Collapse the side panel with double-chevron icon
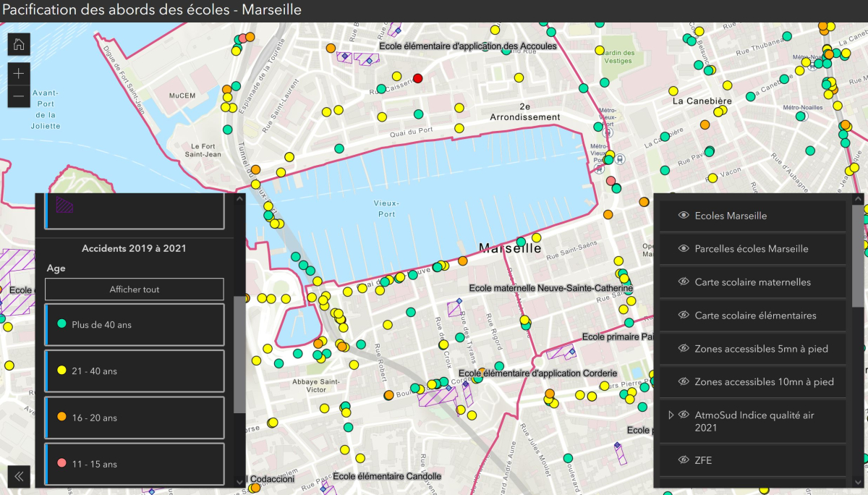 pyautogui.click(x=19, y=475)
